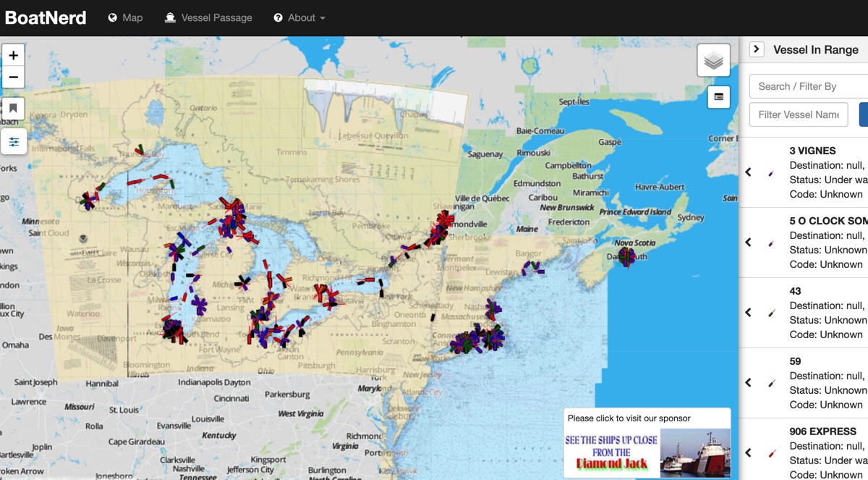Viewport: 868px width, 480px height.
Task: Click the 3 VIGNES vessel marker icon
Action: (771, 173)
